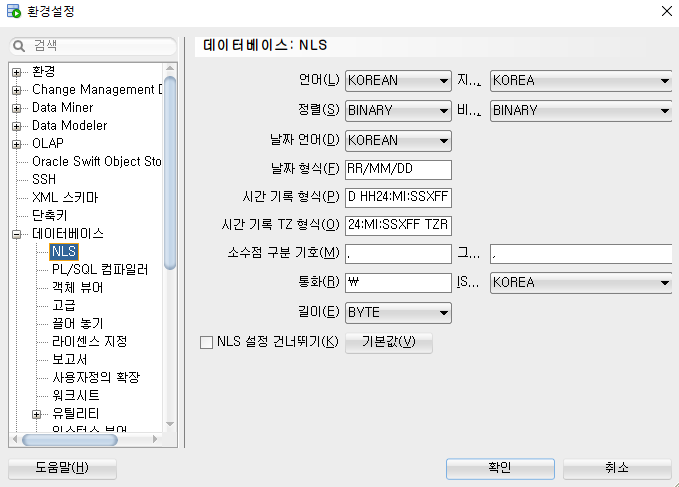
Task: Click the 통화(R) currency field
Action: pos(398,283)
